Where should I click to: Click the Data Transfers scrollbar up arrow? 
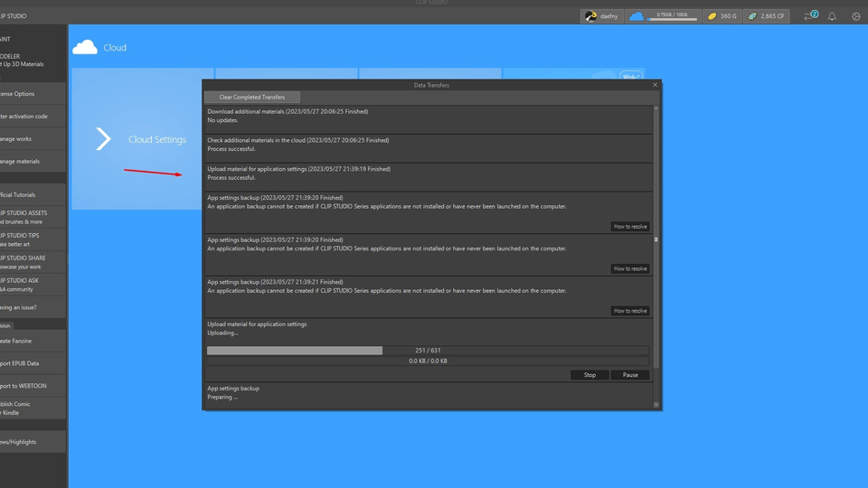[x=656, y=108]
